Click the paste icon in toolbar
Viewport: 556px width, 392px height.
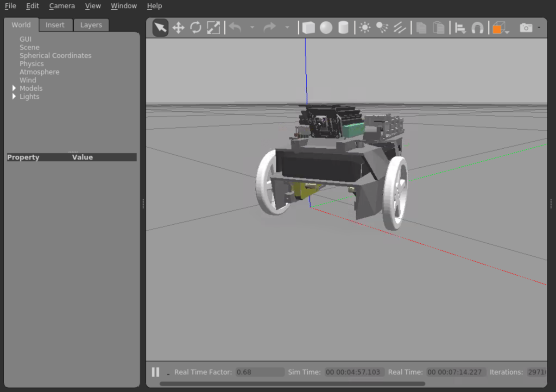(438, 28)
